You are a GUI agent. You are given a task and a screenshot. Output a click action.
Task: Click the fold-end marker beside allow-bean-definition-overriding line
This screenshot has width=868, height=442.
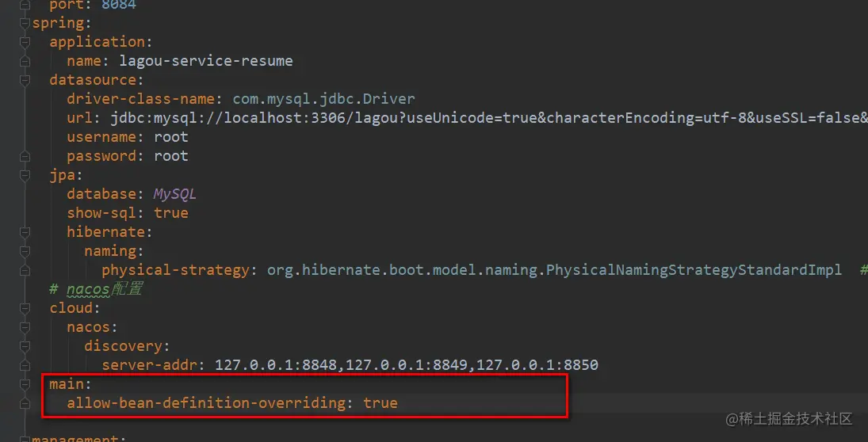coord(24,403)
